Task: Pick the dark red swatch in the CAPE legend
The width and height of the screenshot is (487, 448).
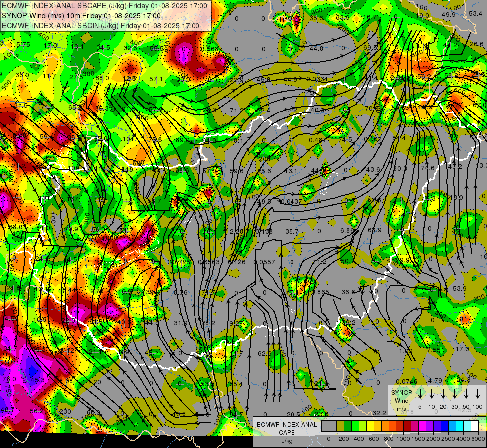Action: pyautogui.click(x=407, y=426)
